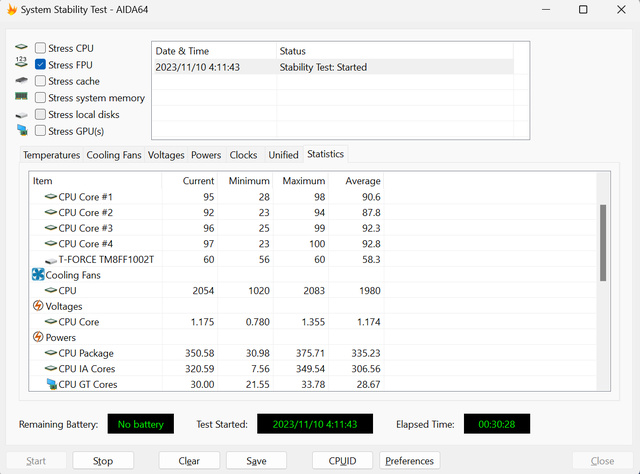Click the Clear button
Screen dimensions: 640x474
189,461
